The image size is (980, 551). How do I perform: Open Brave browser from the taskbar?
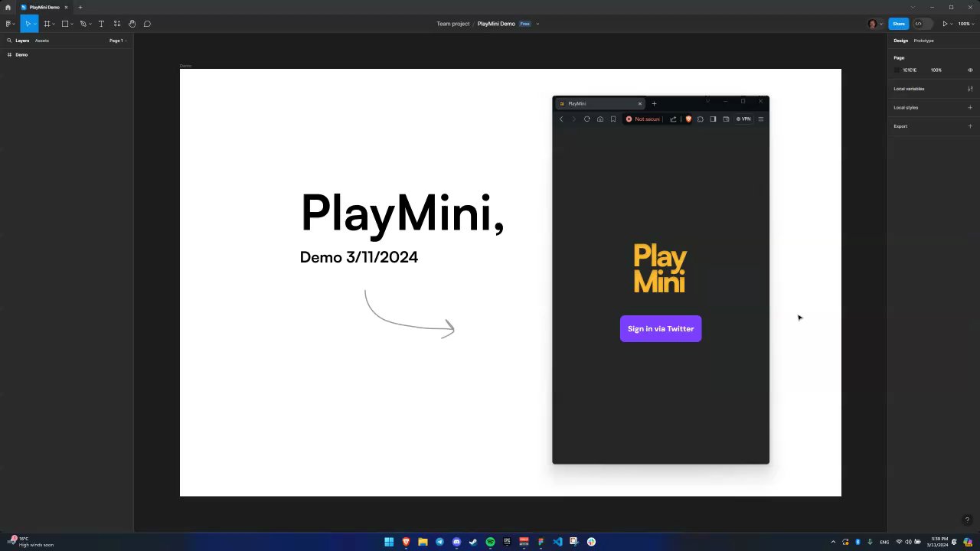click(x=406, y=542)
